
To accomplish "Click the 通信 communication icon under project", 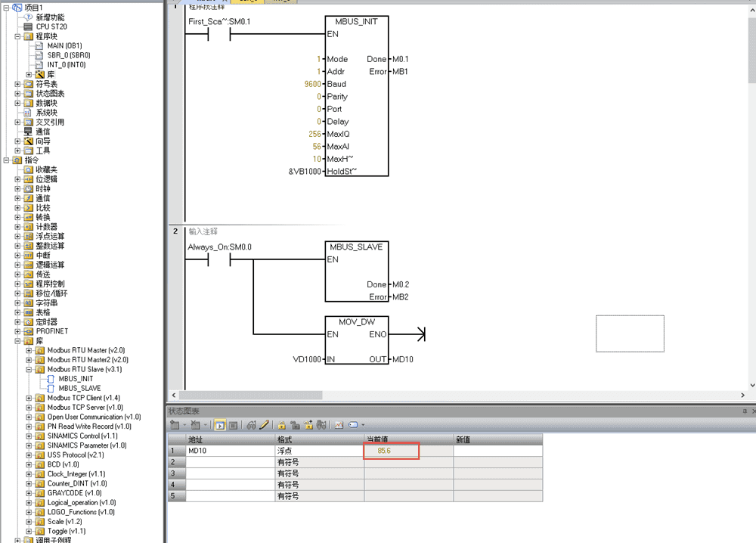I will [29, 131].
